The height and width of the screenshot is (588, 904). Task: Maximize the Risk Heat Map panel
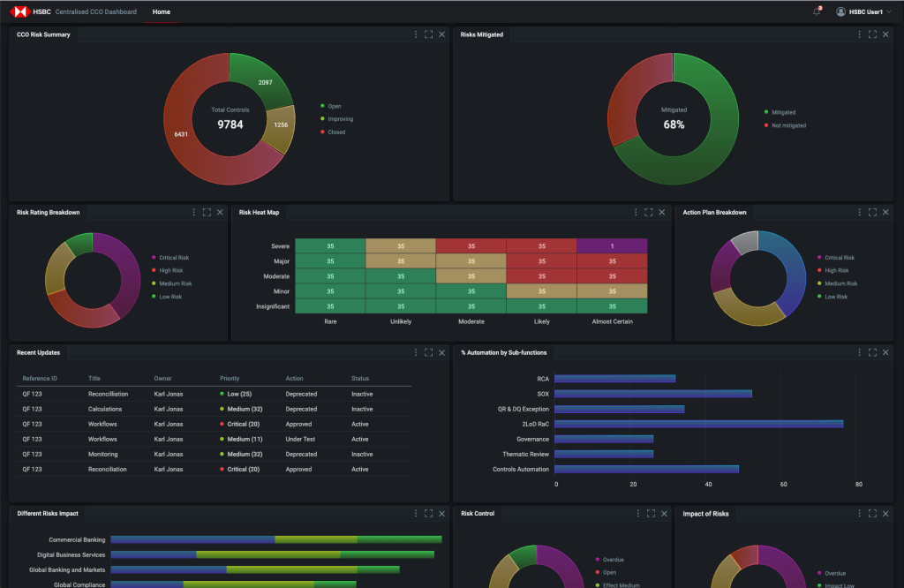pos(649,212)
